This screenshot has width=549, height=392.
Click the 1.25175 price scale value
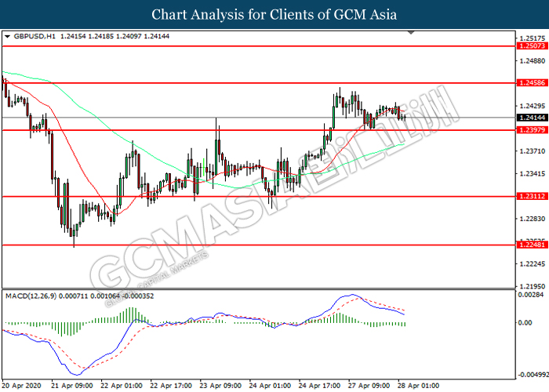533,38
